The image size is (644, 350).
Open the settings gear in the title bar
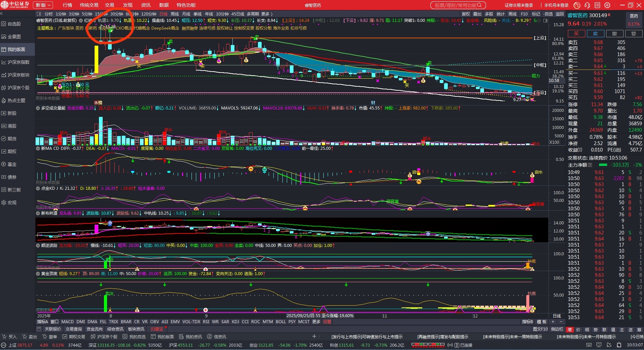[x=607, y=5]
